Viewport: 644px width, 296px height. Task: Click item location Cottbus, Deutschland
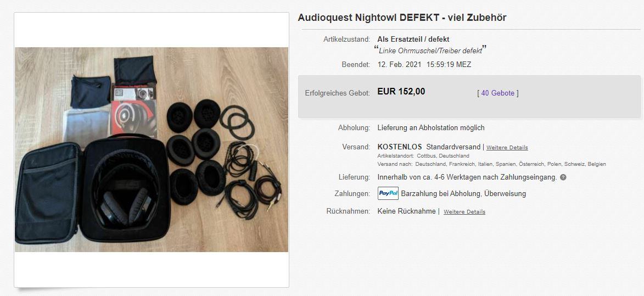coord(443,156)
